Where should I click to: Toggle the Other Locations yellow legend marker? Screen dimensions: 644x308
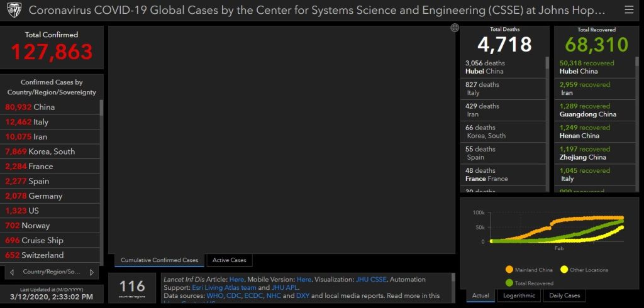pos(564,270)
